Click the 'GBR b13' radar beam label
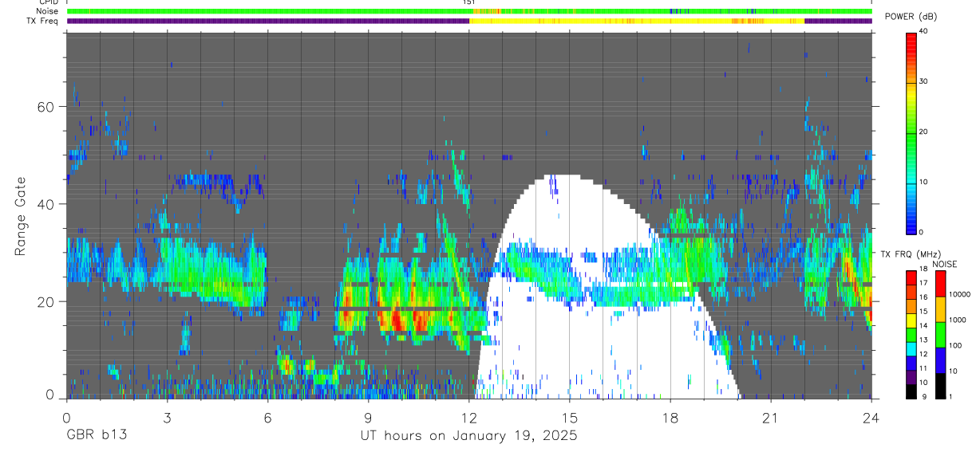The width and height of the screenshot is (980, 452). click(96, 436)
